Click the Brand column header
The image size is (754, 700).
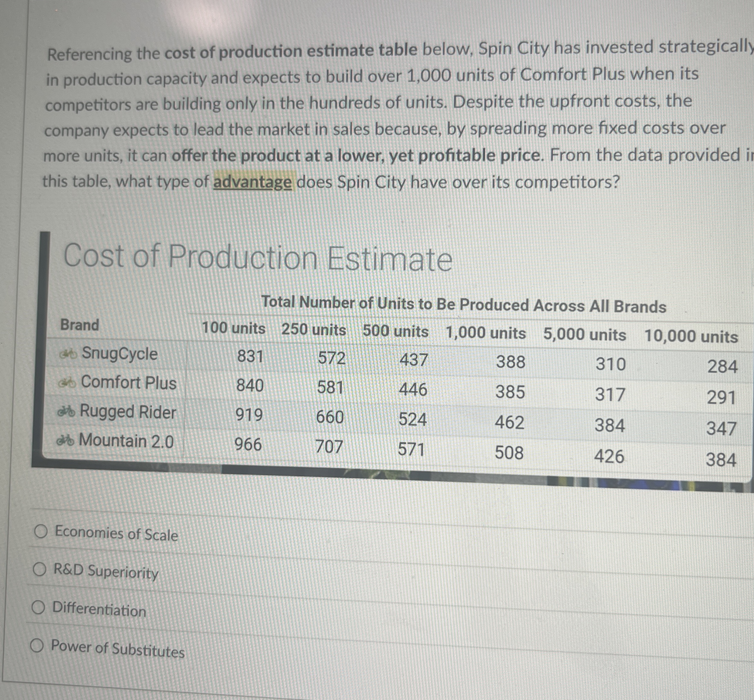click(x=80, y=325)
